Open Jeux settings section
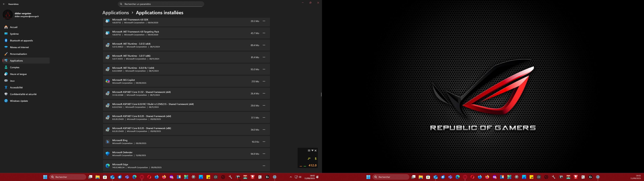Viewport: 644px width, 181px height. point(26,81)
